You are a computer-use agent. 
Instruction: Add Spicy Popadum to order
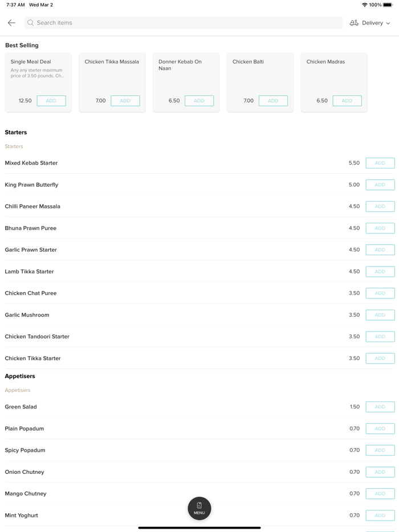point(380,450)
